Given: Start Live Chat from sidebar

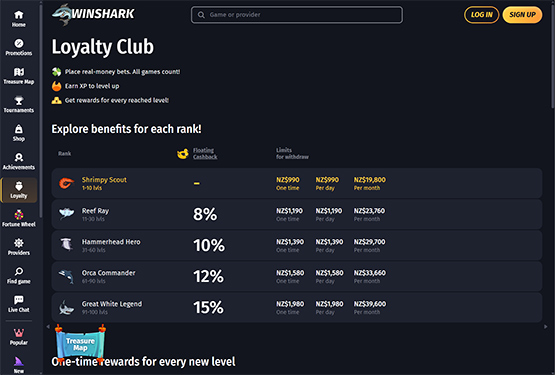Looking at the screenshot, I should (18, 304).
